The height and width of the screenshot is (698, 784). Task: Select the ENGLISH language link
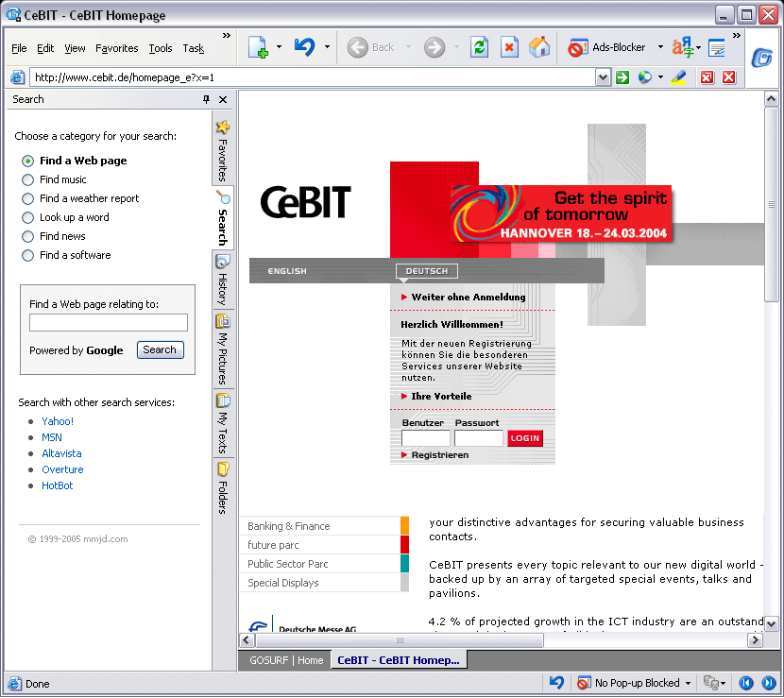tap(287, 271)
